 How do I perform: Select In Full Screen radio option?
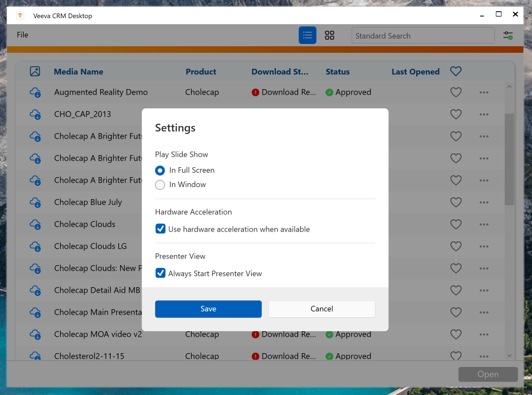pyautogui.click(x=160, y=171)
